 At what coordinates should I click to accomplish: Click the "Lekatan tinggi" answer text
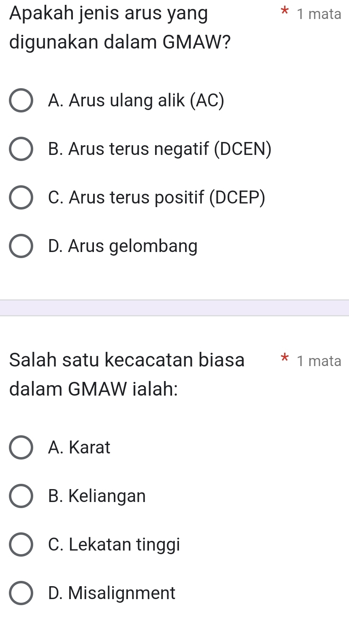(x=124, y=544)
